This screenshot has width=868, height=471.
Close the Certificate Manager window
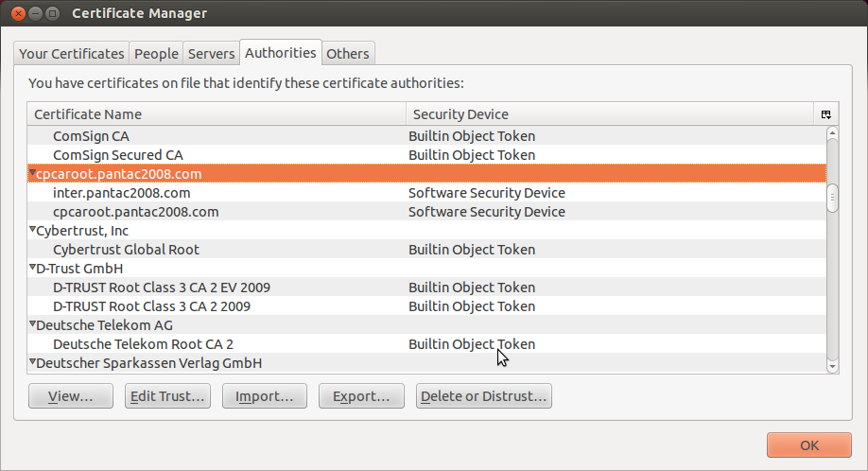point(14,14)
